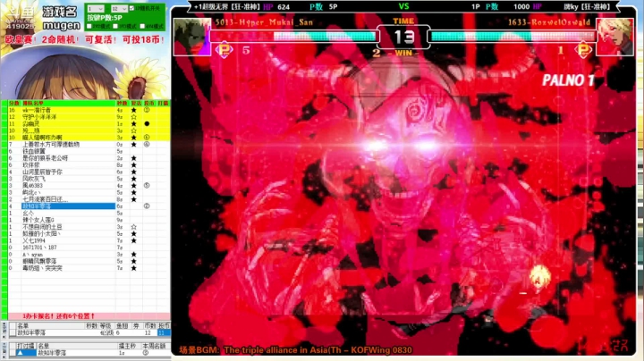Click the circled 5 in the 風46383 row
The height and width of the screenshot is (361, 644).
point(147,186)
